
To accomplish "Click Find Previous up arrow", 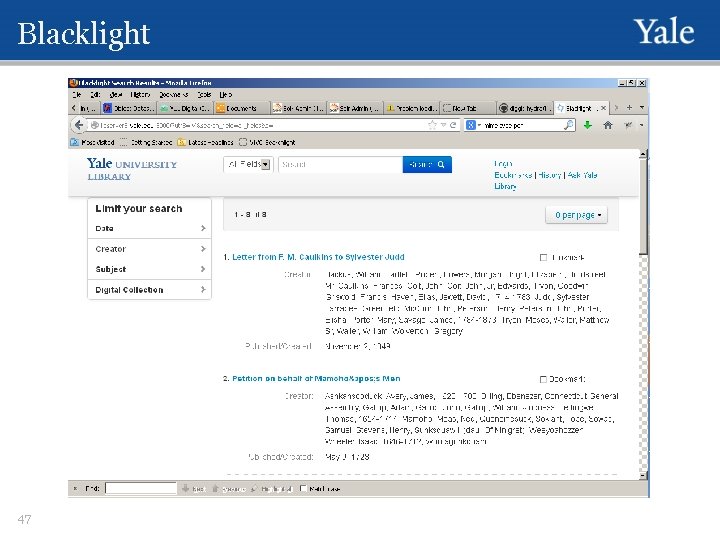I will [x=229, y=489].
